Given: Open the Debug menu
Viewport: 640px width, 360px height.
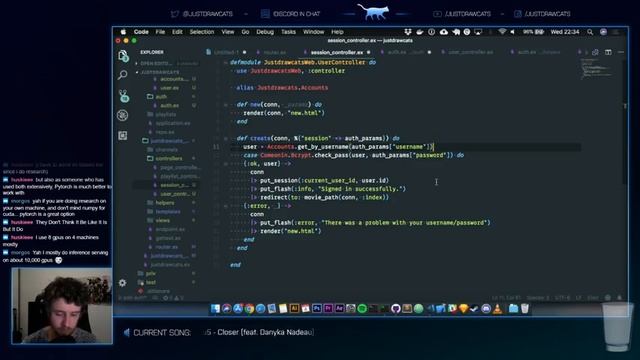Looking at the screenshot, I should tap(265, 32).
